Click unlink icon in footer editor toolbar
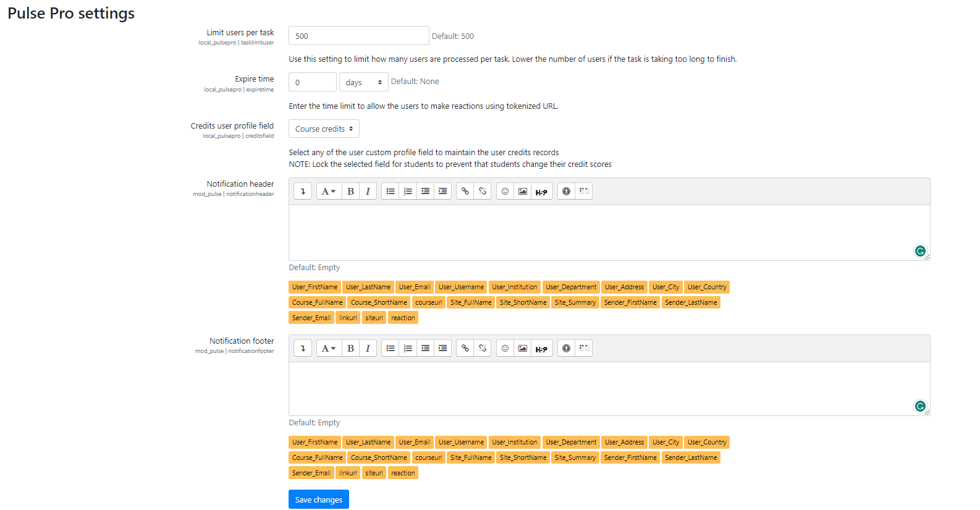 click(483, 349)
